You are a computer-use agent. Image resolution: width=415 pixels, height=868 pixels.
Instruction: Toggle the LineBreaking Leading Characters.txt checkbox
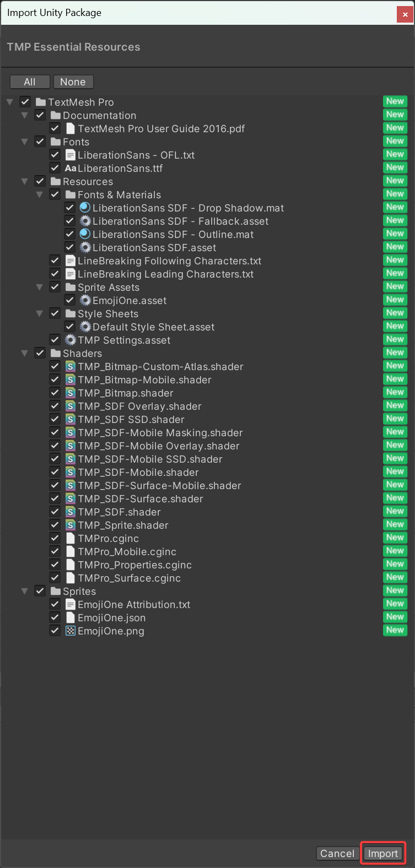tap(55, 274)
